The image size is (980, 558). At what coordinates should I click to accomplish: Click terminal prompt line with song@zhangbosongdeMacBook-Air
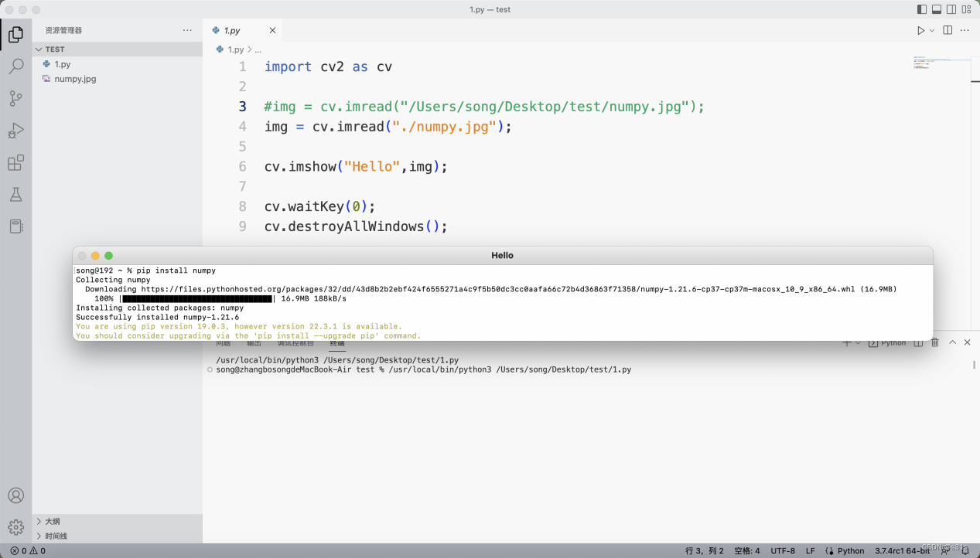coord(423,370)
